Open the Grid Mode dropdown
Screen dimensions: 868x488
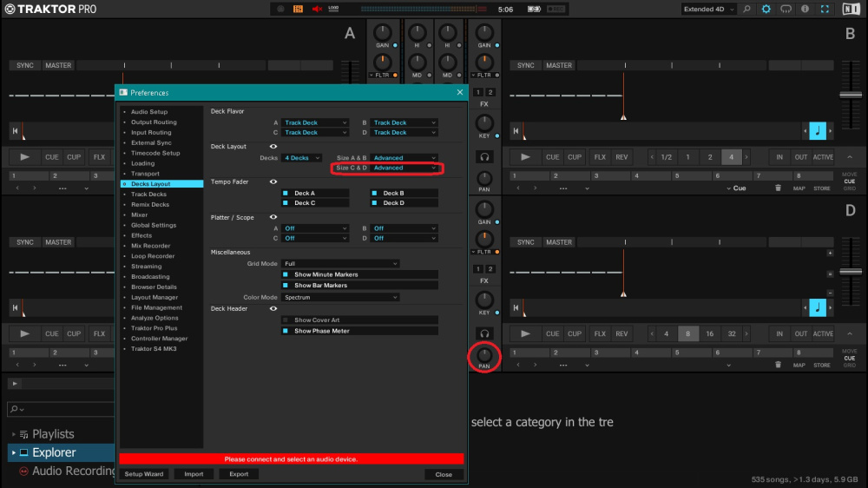point(340,264)
